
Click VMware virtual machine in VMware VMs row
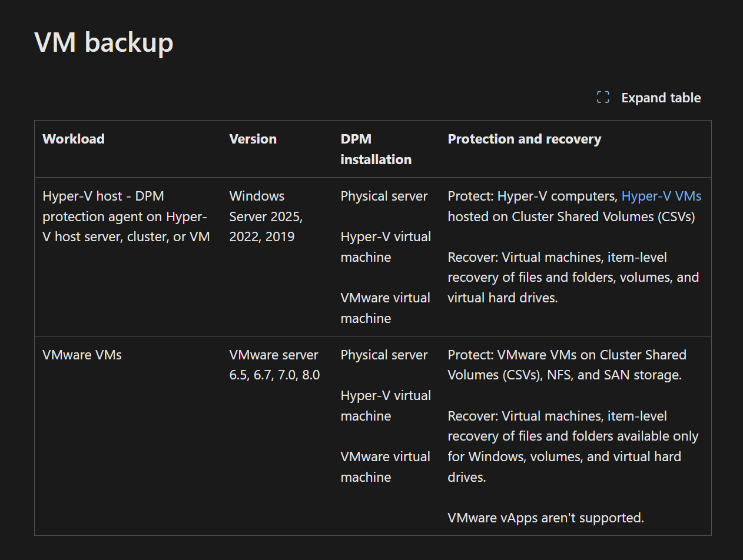[x=385, y=466]
